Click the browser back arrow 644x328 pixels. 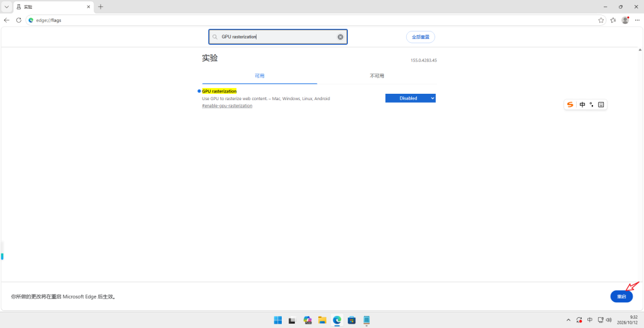tap(6, 20)
